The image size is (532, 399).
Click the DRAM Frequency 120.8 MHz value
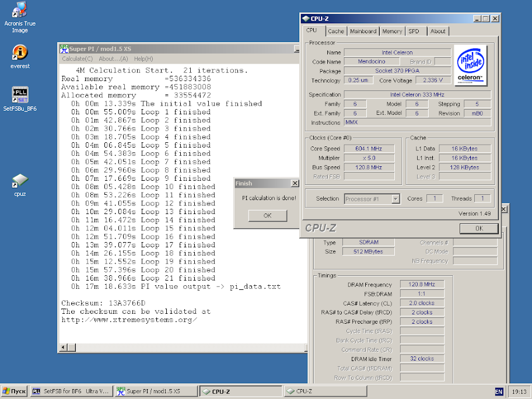pos(422,284)
